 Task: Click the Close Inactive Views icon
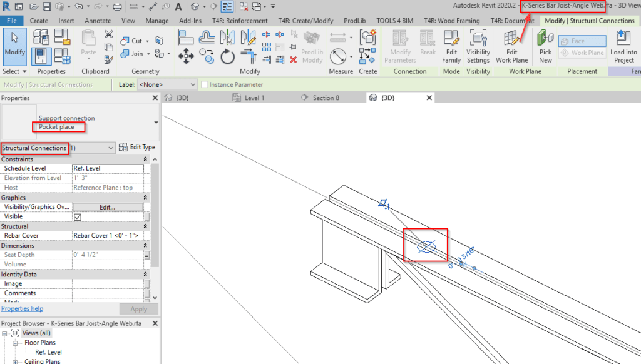[244, 6]
